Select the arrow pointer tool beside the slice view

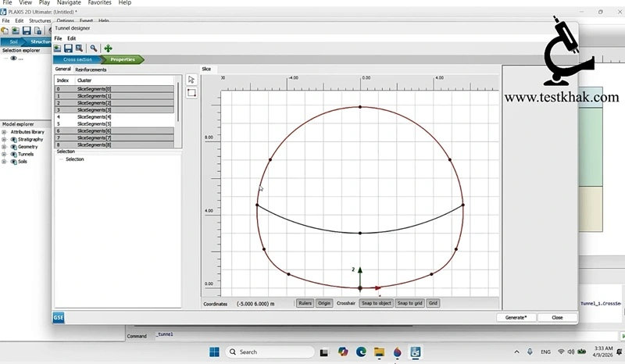click(x=191, y=80)
